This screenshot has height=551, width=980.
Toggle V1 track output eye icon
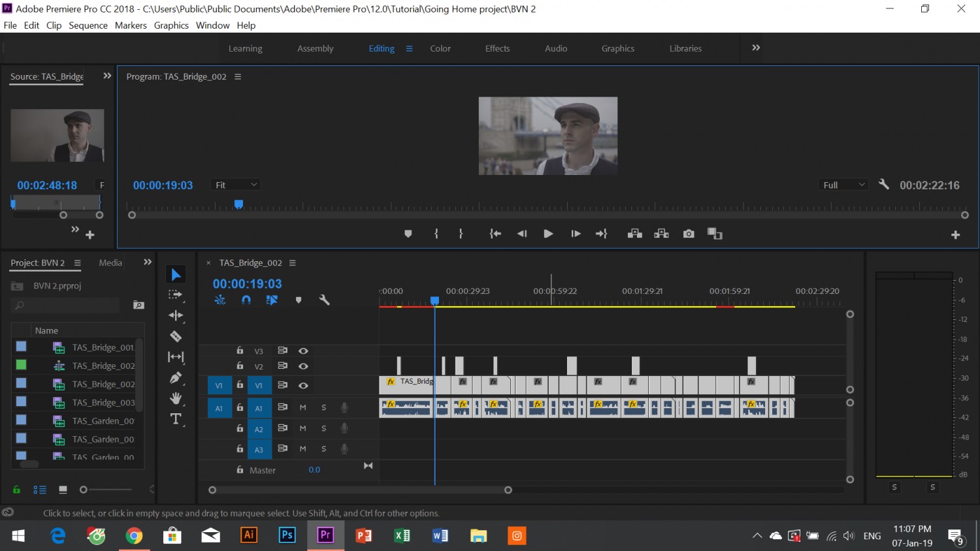click(x=303, y=385)
